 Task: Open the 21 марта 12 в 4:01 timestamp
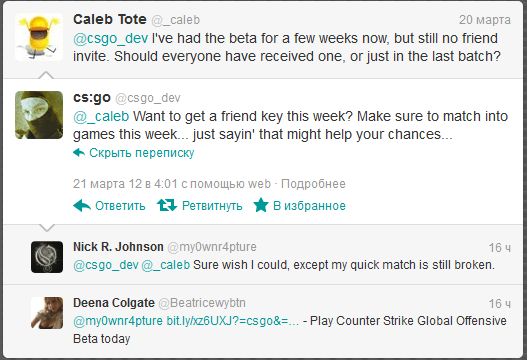click(x=125, y=184)
